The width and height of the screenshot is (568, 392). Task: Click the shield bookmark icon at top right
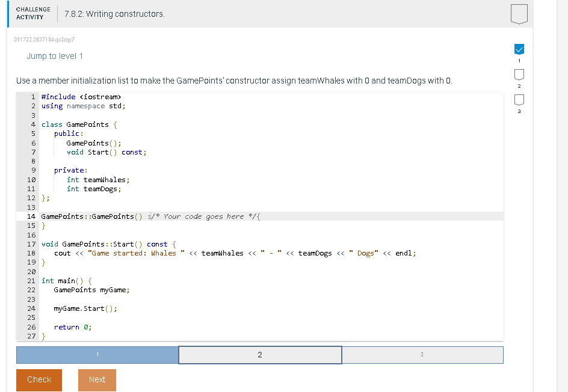519,13
